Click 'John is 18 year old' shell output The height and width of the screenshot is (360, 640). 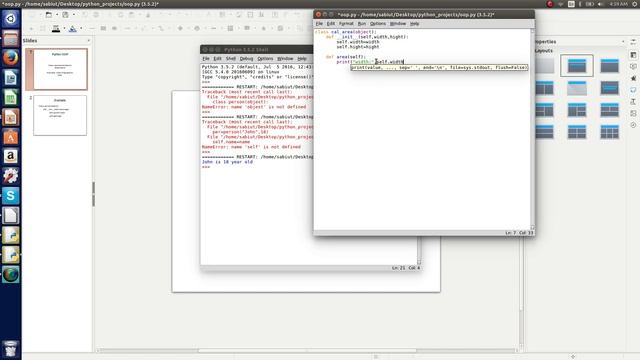[x=227, y=162]
